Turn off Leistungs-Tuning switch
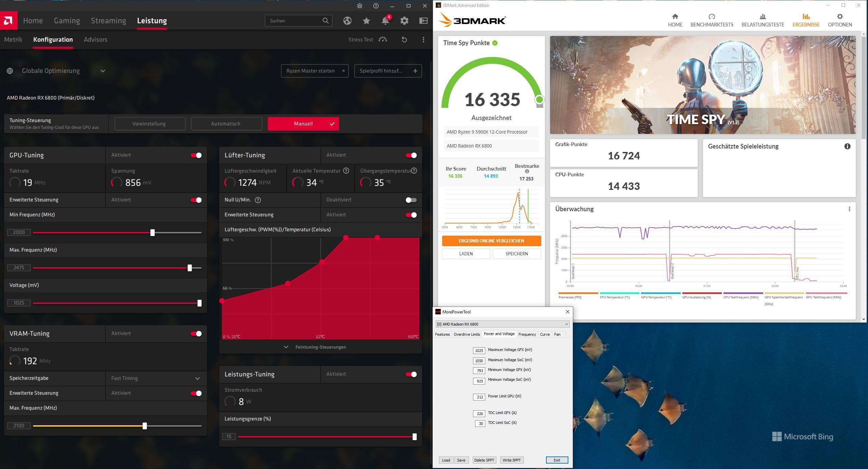This screenshot has width=868, height=469. [411, 374]
